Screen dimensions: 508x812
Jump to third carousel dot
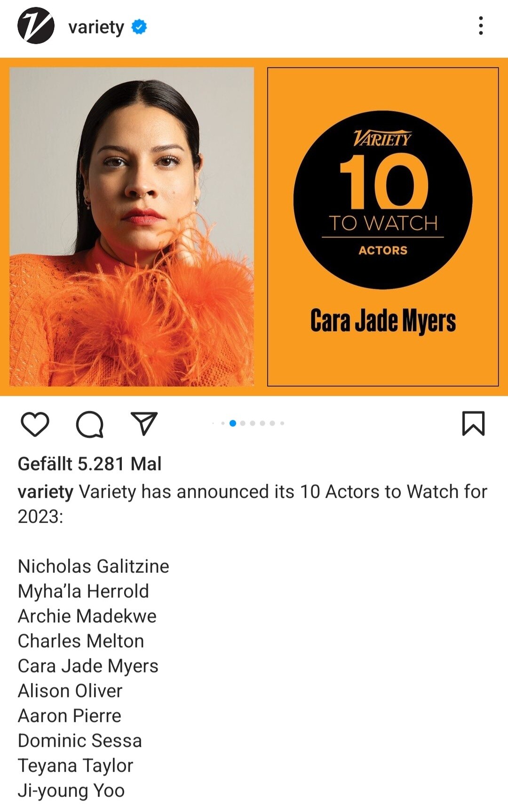pyautogui.click(x=233, y=423)
